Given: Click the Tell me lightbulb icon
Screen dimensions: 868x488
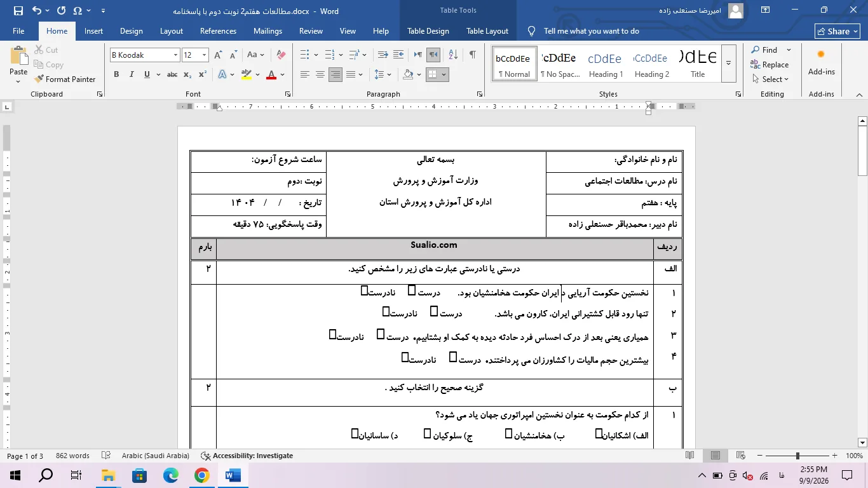Looking at the screenshot, I should 532,31.
